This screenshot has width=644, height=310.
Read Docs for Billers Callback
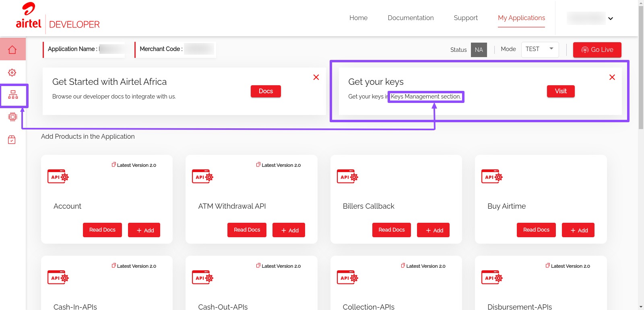tap(392, 230)
